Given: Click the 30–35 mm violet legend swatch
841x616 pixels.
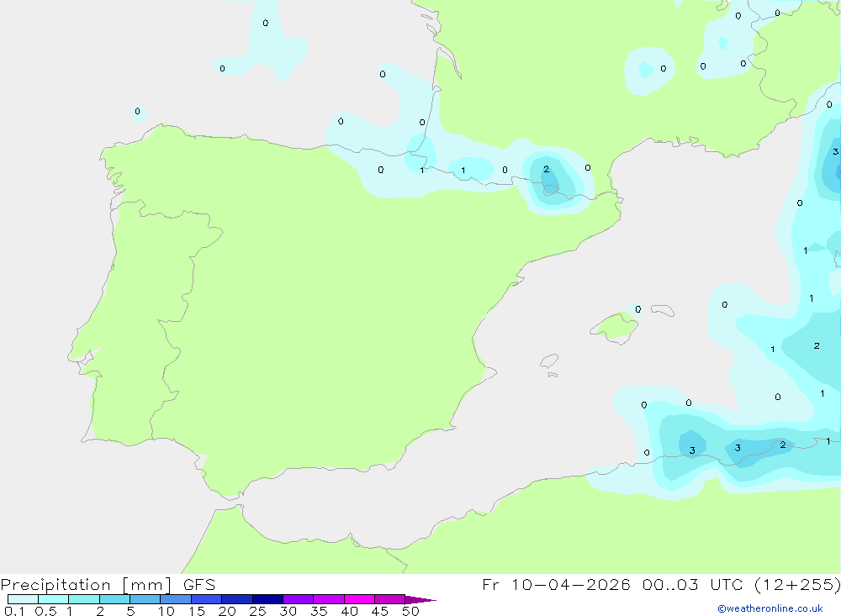Looking at the screenshot, I should (298, 599).
